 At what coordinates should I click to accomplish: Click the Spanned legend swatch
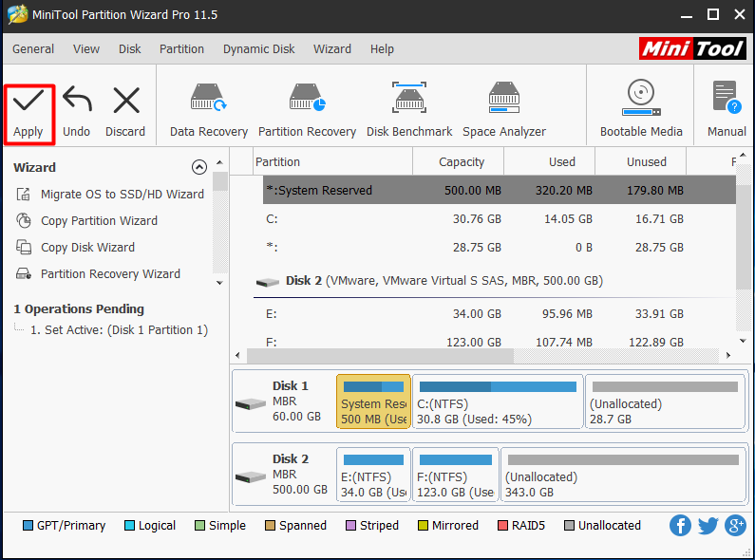(x=270, y=526)
